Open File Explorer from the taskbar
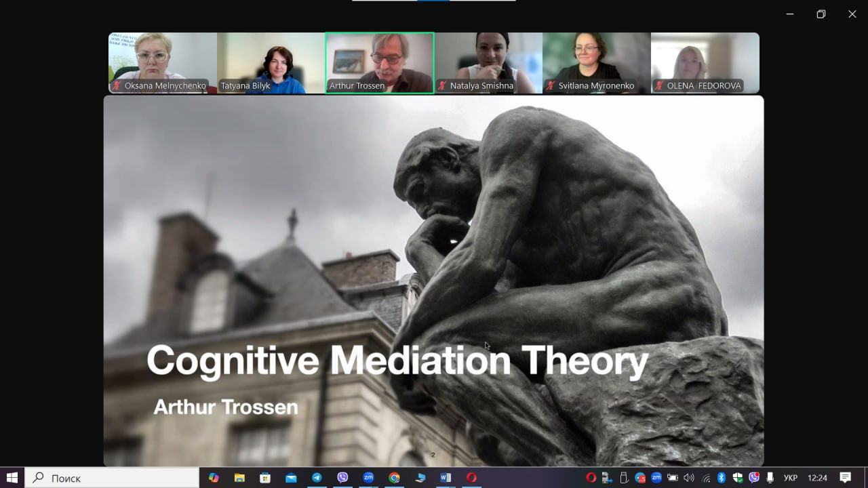The image size is (868, 488). coord(239,478)
